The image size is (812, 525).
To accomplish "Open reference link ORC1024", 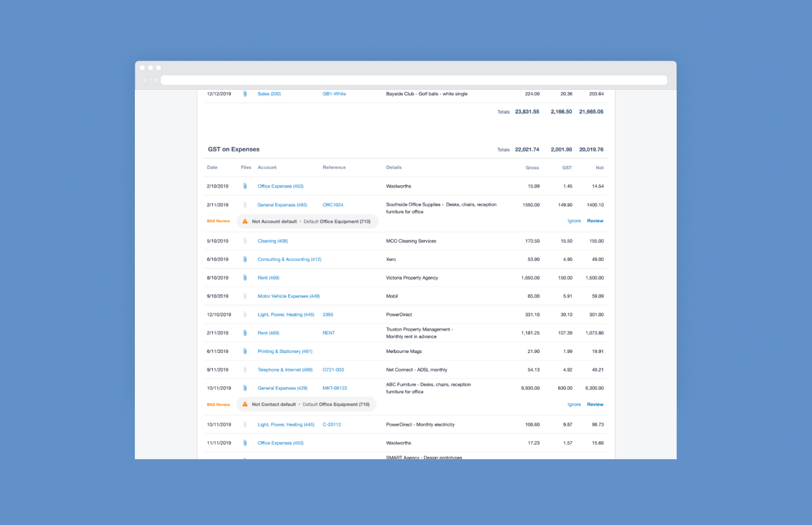I will click(333, 205).
